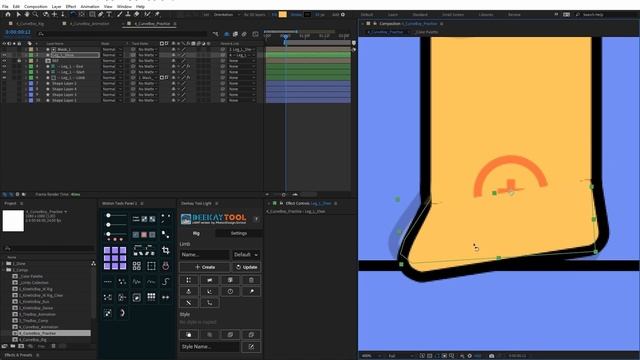Switch to the Rig tab in Beekay Tool

196,233
